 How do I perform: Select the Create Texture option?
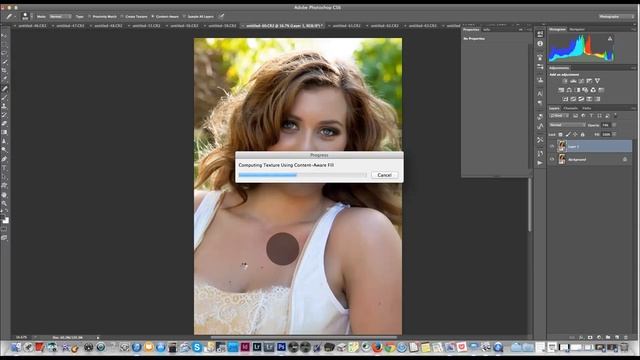coord(133,17)
